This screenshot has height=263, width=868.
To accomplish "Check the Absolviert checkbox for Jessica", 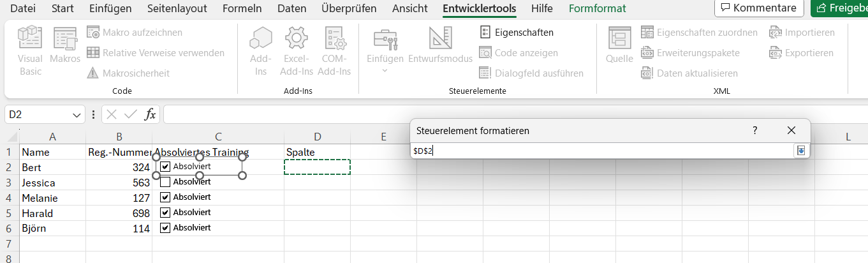I will [165, 182].
